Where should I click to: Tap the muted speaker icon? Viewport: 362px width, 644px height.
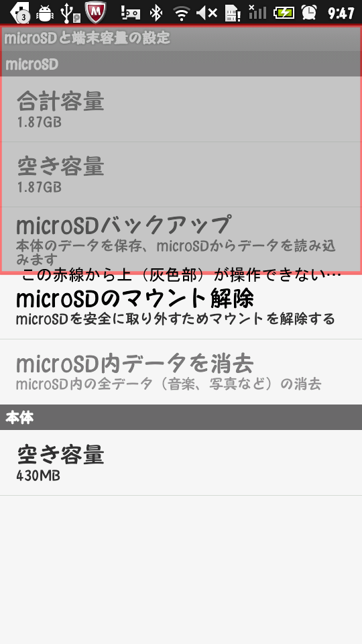tap(206, 13)
